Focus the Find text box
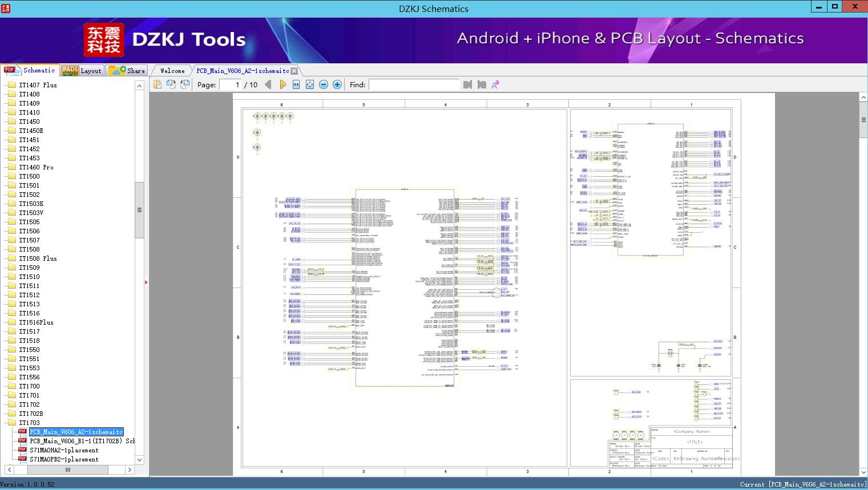 [414, 84]
